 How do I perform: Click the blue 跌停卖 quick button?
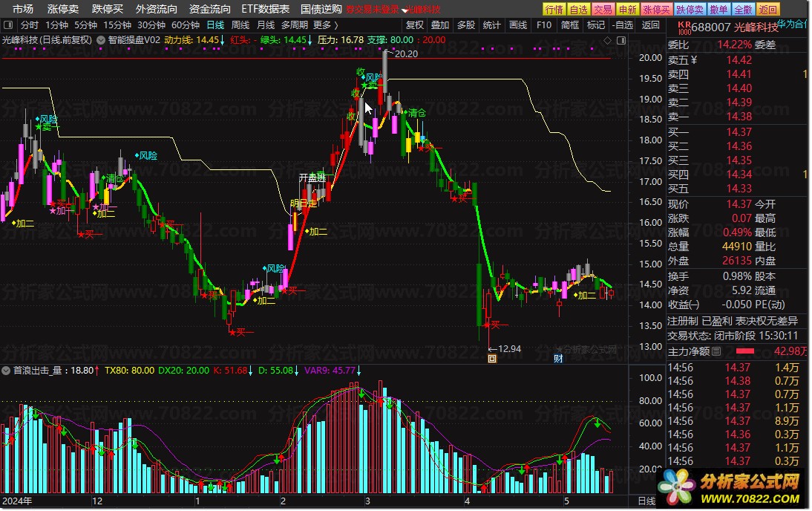pos(690,10)
